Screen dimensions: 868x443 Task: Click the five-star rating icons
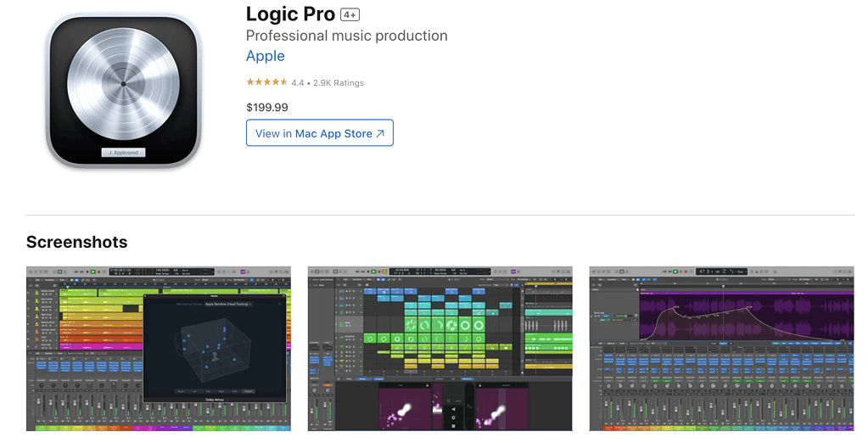point(266,82)
